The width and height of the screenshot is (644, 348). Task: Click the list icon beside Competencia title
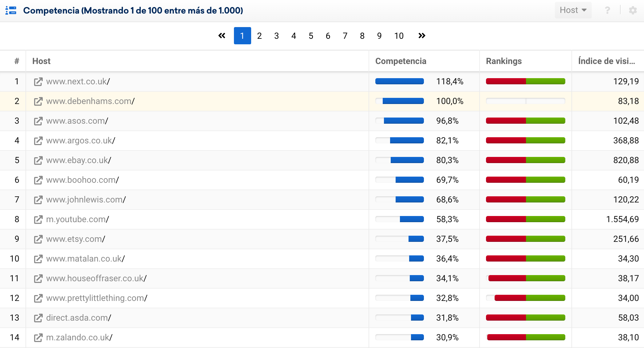coord(11,10)
